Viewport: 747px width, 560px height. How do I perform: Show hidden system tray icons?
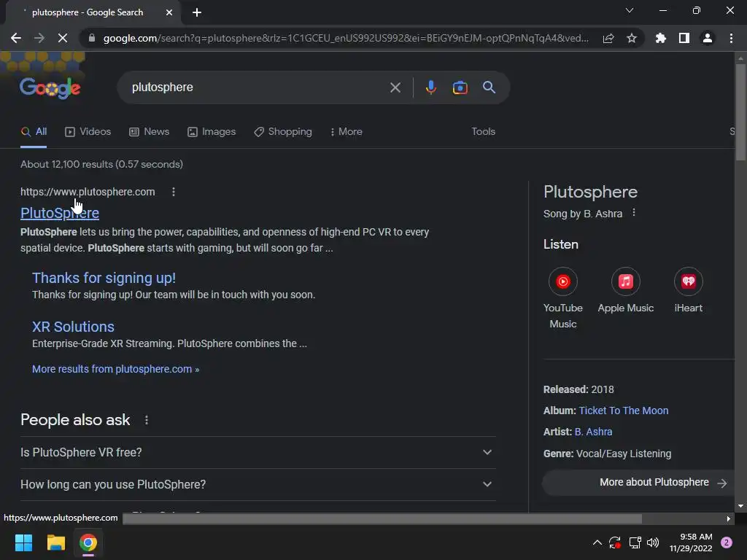click(x=597, y=542)
